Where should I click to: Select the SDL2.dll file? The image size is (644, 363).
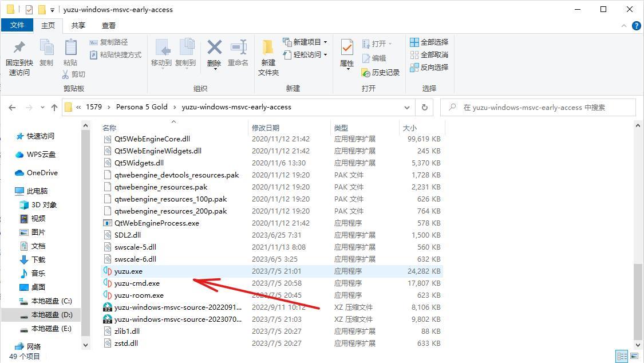point(272,235)
